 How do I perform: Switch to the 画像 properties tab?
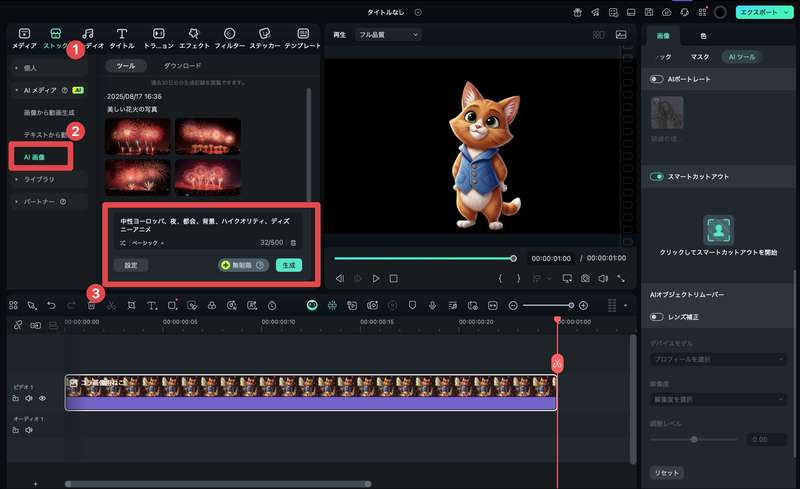tap(663, 36)
